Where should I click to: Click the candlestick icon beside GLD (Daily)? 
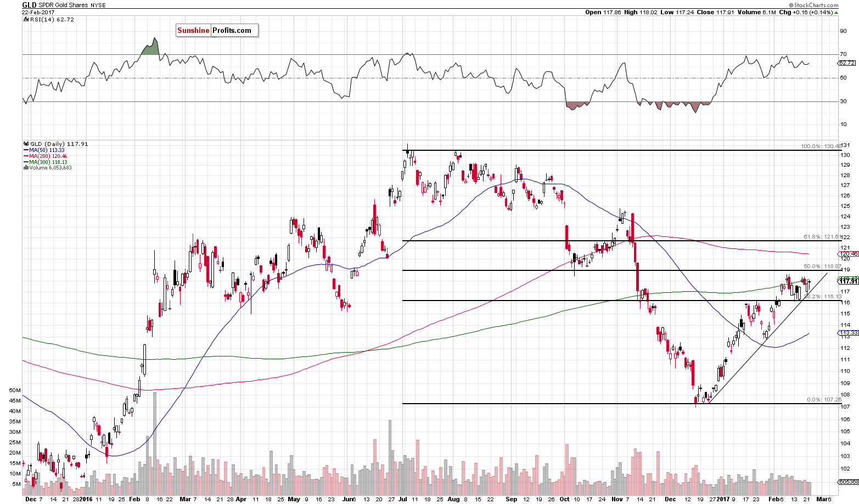[x=25, y=144]
